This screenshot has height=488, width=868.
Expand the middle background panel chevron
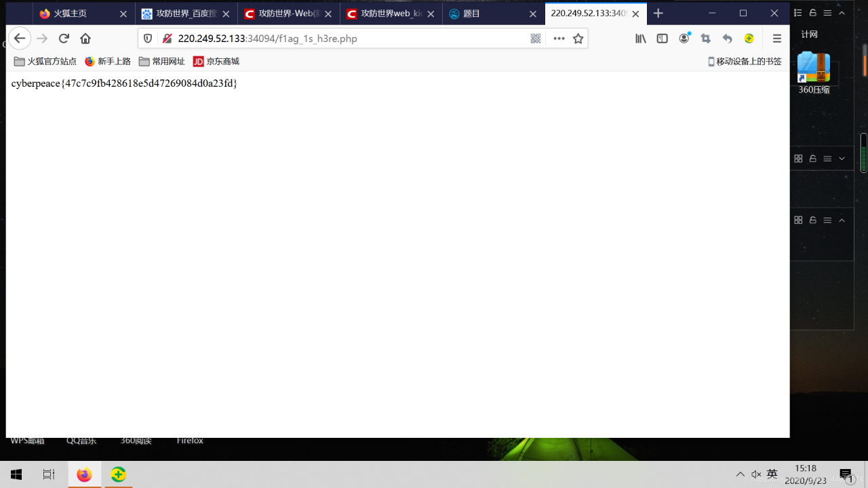point(842,159)
